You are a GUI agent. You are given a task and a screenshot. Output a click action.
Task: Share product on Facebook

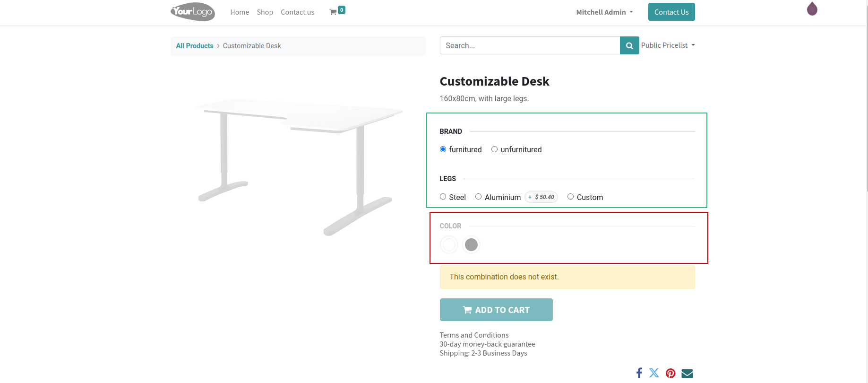tap(639, 373)
